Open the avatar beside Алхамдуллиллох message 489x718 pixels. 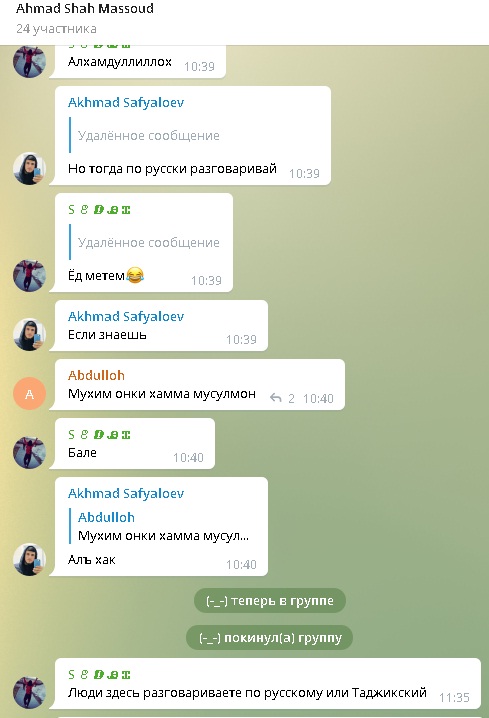[29, 61]
